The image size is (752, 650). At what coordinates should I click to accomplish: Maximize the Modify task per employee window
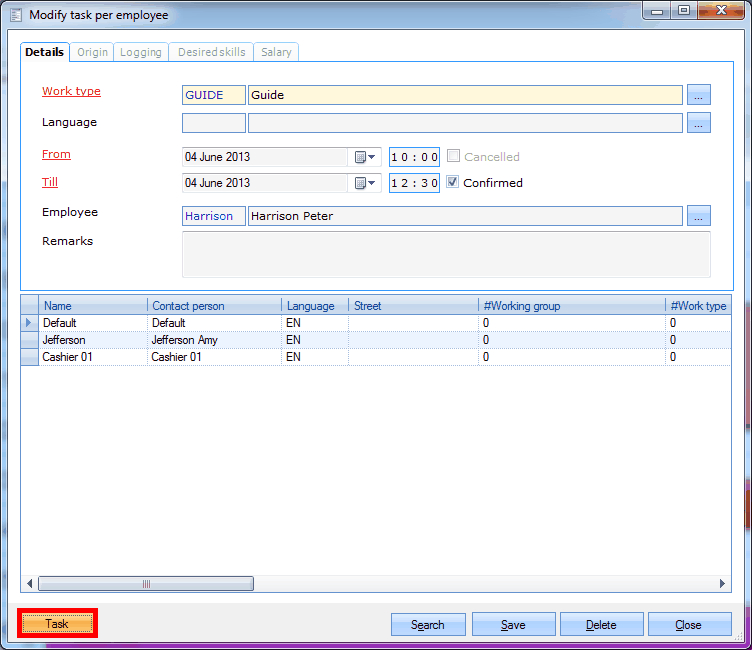[x=684, y=11]
